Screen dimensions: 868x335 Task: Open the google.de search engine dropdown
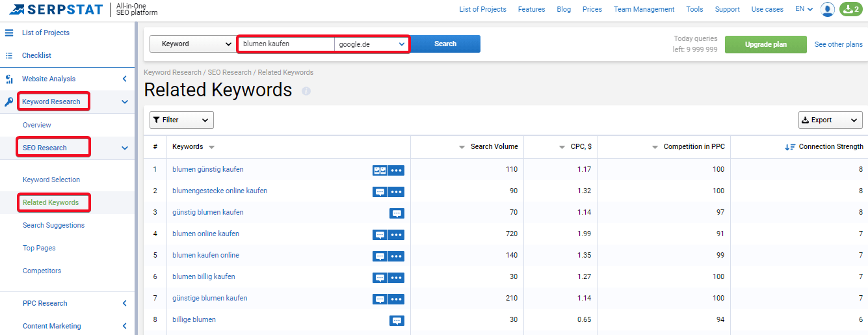click(x=371, y=44)
